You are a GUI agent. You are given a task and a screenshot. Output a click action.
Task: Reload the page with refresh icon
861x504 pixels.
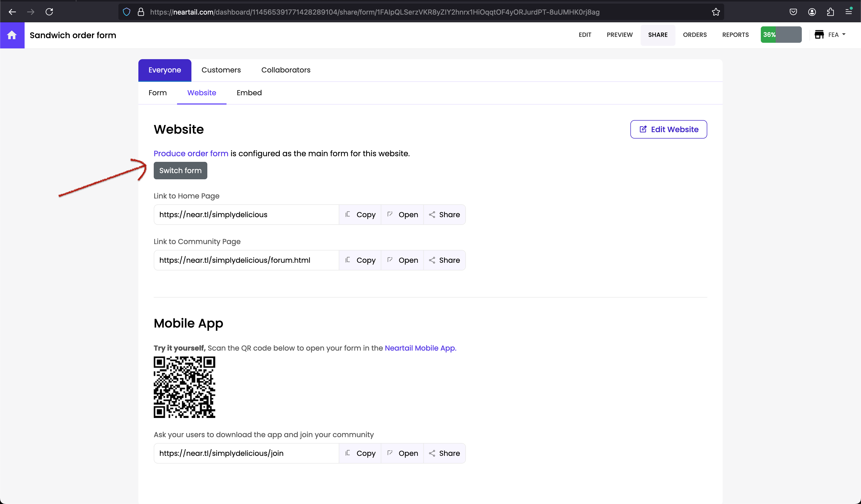49,12
